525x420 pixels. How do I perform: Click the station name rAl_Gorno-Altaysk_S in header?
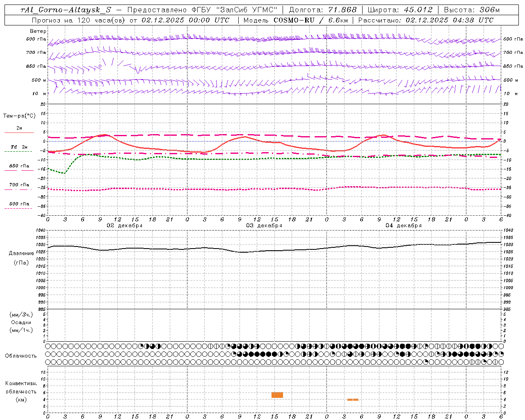pos(66,10)
